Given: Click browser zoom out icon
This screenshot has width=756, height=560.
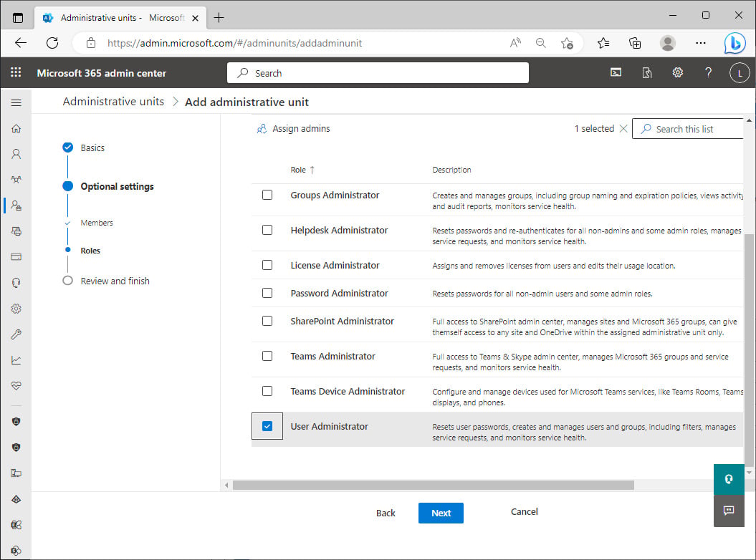Looking at the screenshot, I should click(541, 43).
